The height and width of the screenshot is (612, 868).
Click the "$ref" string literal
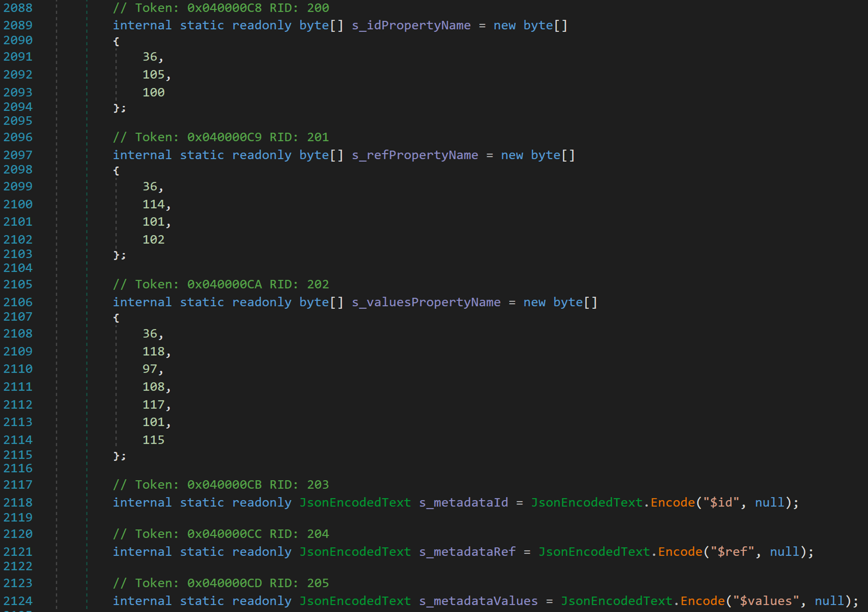tap(732, 552)
